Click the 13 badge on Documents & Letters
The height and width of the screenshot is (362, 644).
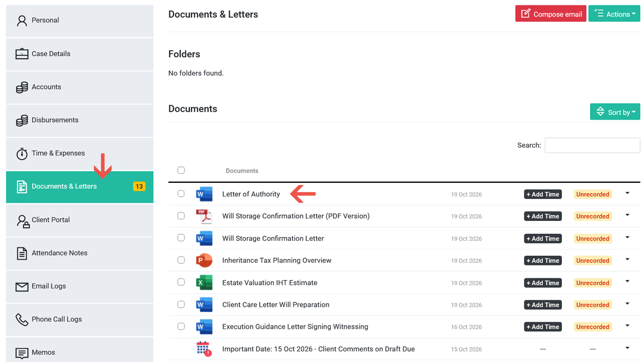[x=139, y=187]
